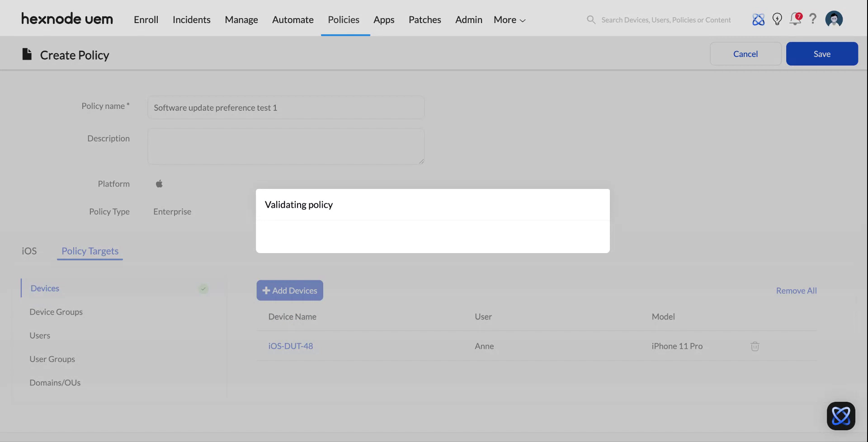Open the Hexnode Genie assistant at bottom right
Screen dimensions: 868x442
click(x=841, y=416)
